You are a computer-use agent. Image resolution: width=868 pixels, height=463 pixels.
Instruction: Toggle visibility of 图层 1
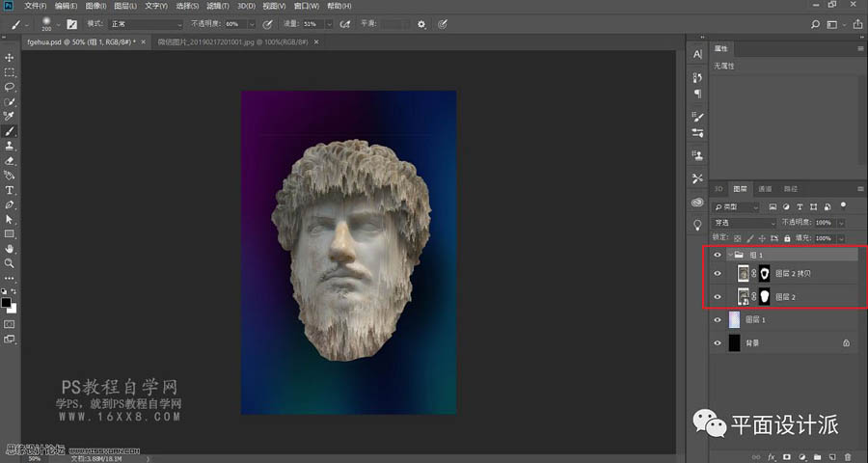tap(717, 319)
